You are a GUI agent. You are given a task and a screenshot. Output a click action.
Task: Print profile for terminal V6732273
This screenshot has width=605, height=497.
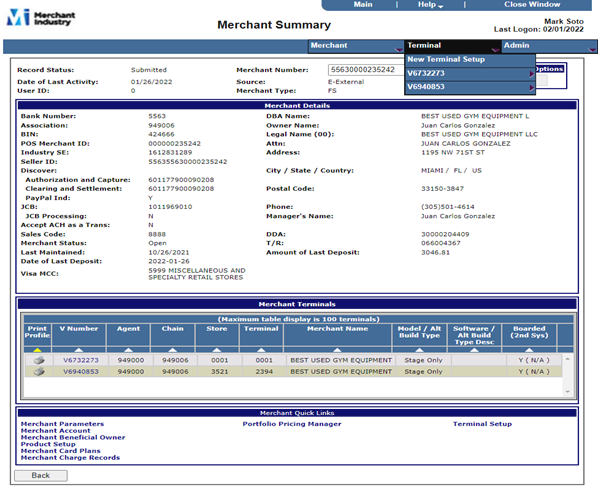click(39, 360)
